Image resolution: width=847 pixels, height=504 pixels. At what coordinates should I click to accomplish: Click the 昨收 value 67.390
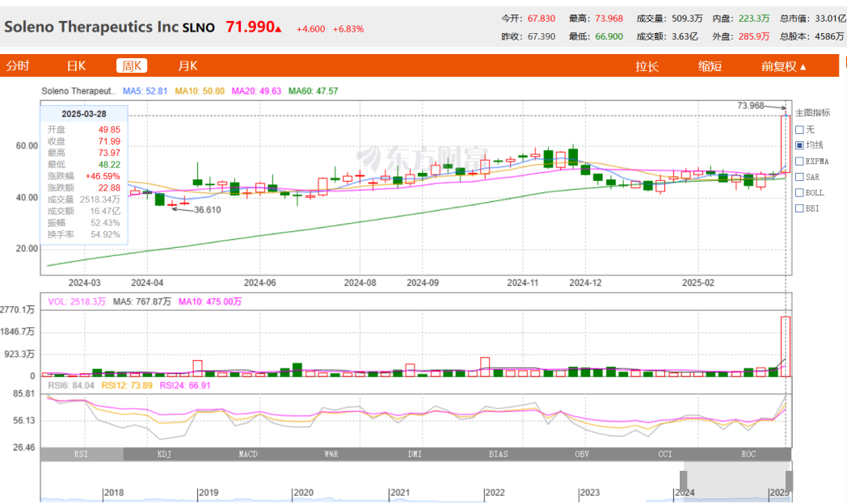tap(541, 36)
